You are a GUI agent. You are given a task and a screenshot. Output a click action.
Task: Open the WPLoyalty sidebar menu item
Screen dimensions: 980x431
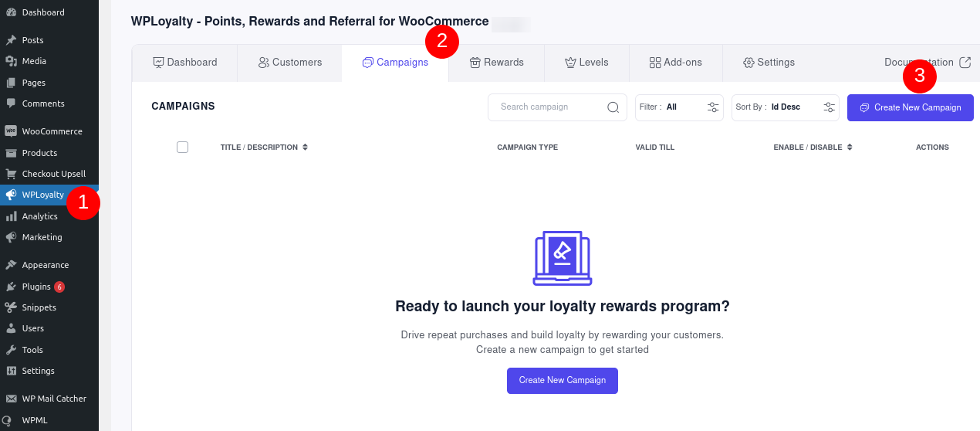pyautogui.click(x=49, y=195)
